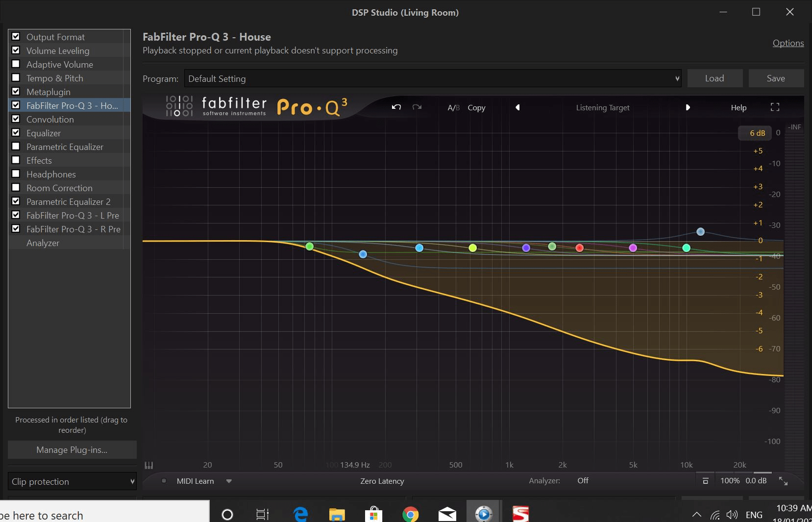Select the pale green EQ band near 1.8k
Image resolution: width=812 pixels, height=522 pixels.
pyautogui.click(x=552, y=246)
